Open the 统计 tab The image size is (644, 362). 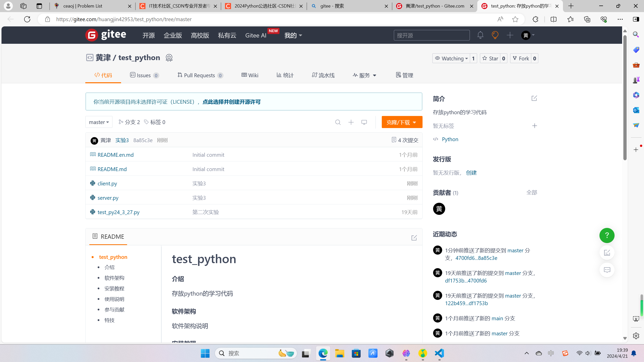click(x=285, y=75)
